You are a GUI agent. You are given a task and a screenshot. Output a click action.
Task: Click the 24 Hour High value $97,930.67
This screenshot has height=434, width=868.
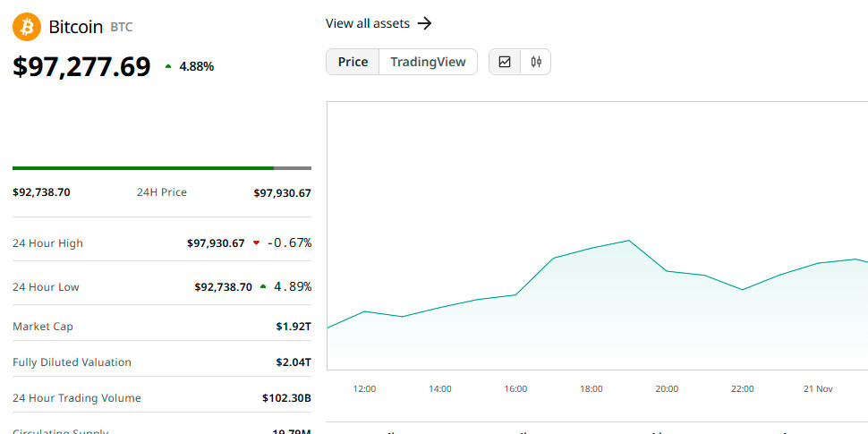pos(215,243)
